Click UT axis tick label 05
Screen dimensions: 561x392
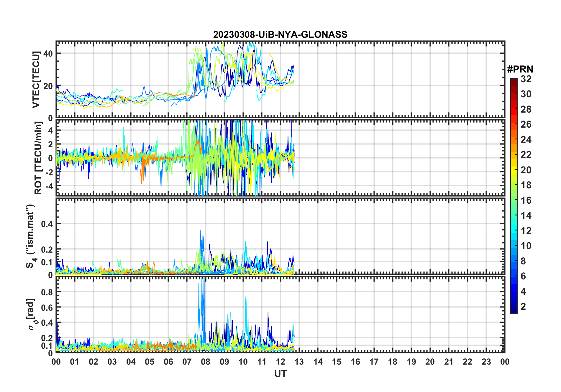[x=150, y=362]
